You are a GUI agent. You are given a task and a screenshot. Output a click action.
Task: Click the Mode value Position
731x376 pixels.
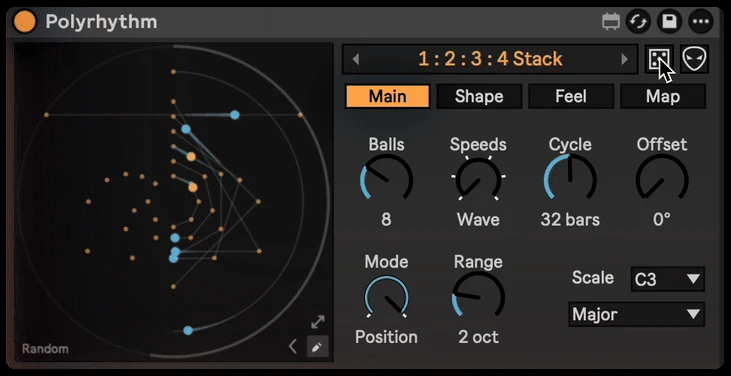point(386,337)
